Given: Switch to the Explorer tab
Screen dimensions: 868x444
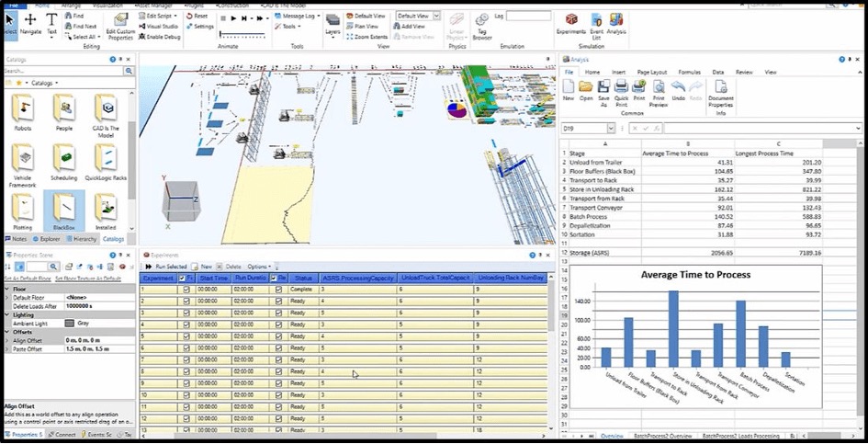Looking at the screenshot, I should pyautogui.click(x=47, y=239).
